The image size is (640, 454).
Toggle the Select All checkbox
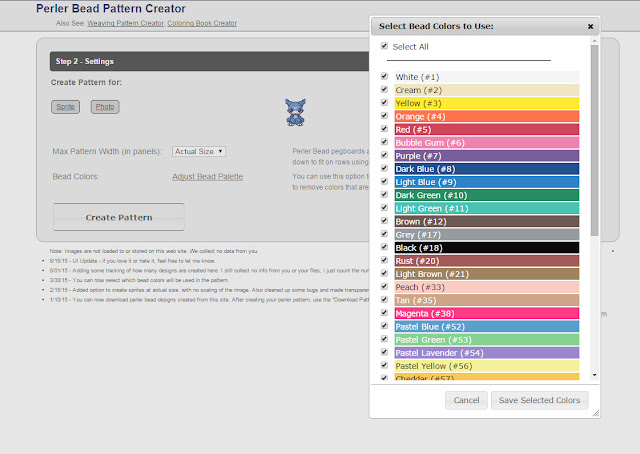coord(384,46)
